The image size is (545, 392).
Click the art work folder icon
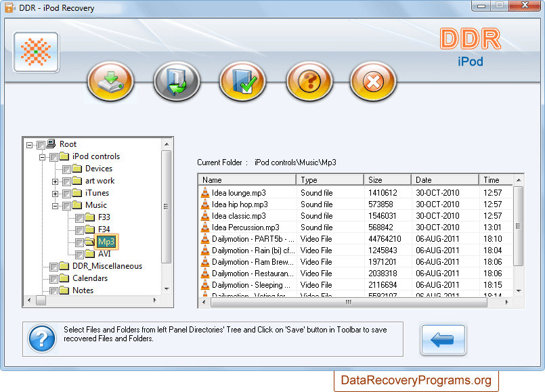(77, 181)
